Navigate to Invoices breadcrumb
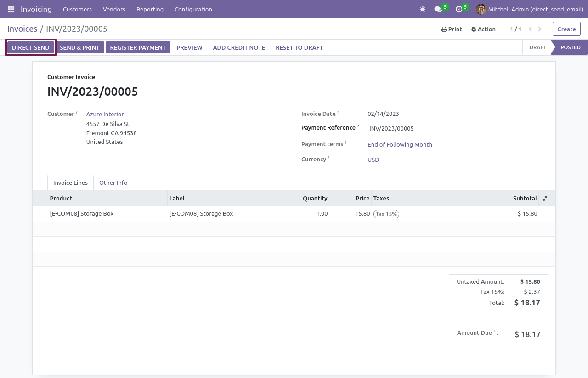The image size is (588, 378). coord(22,29)
